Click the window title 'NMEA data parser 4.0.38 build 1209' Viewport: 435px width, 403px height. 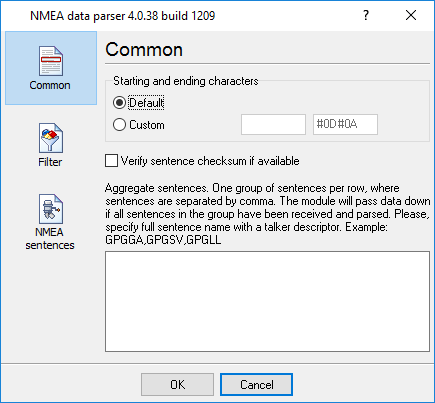[x=123, y=16]
